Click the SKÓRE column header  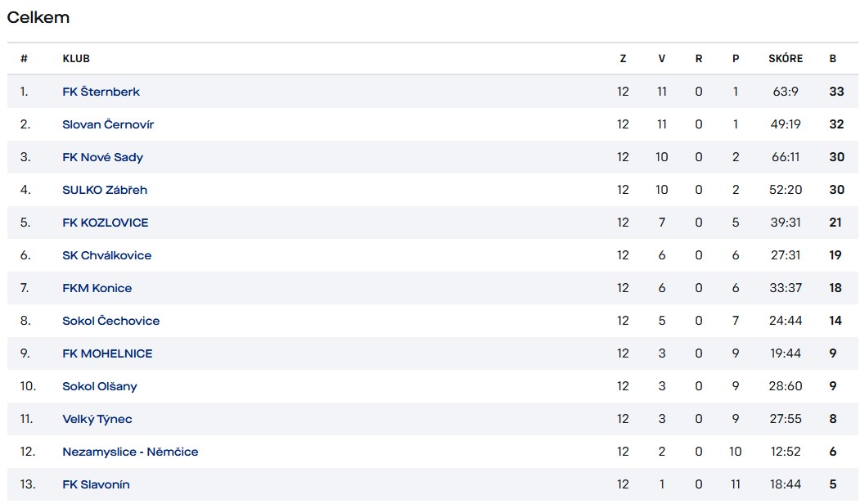[x=786, y=59]
